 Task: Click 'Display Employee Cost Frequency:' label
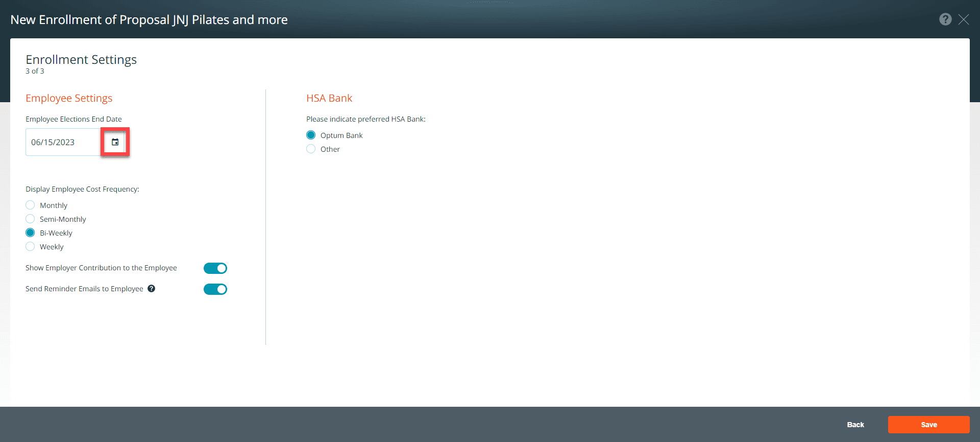(x=82, y=189)
